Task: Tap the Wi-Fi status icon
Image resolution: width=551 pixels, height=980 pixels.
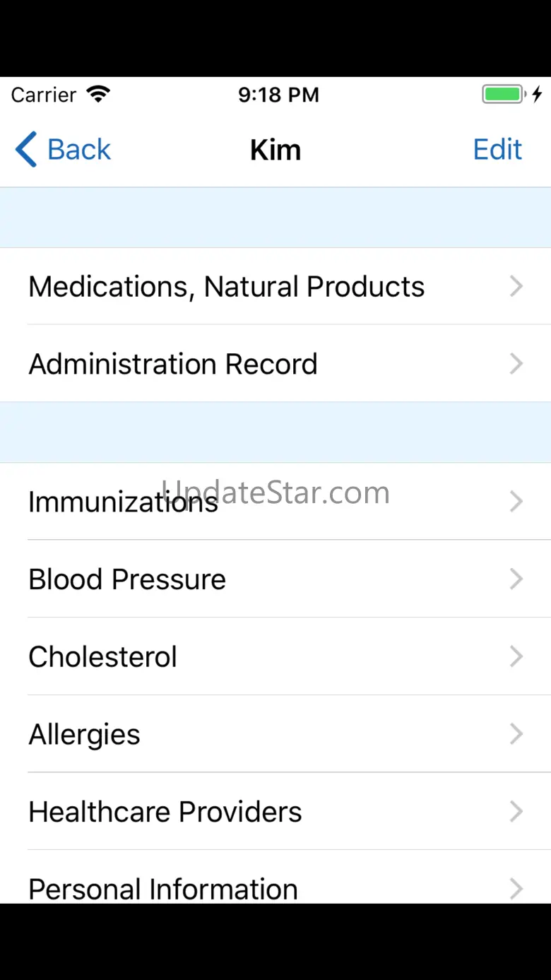Action: point(98,95)
